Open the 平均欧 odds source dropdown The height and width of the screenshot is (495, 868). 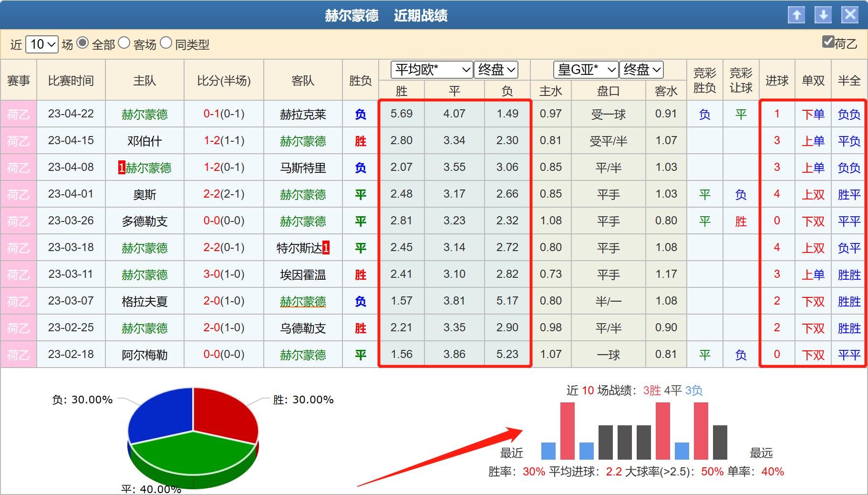(432, 70)
